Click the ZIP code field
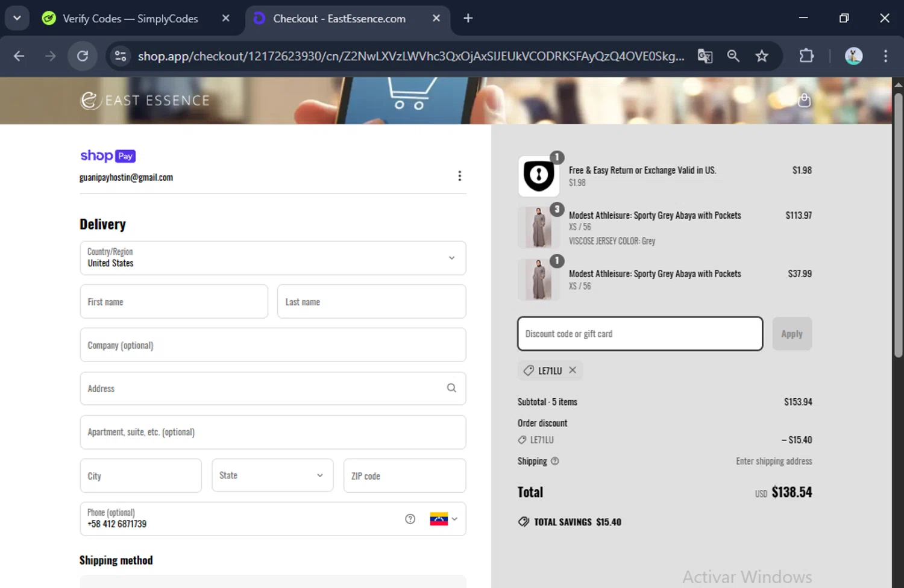The height and width of the screenshot is (588, 904). [404, 475]
